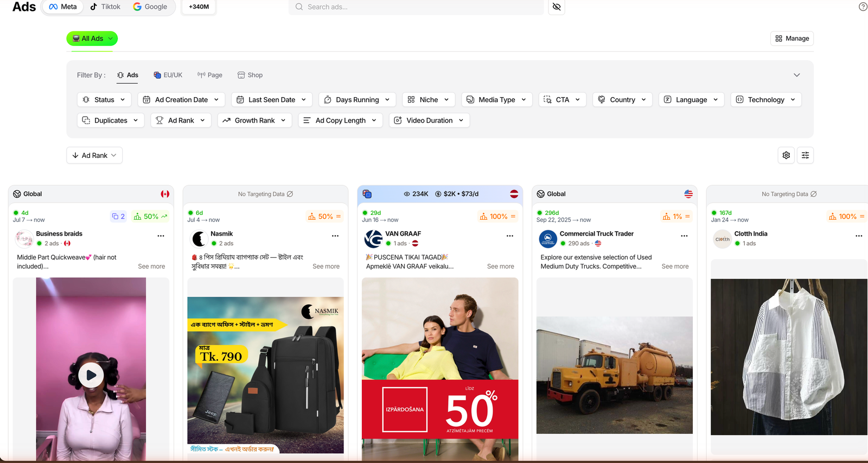Click See more on the VAN GRAAF ad
This screenshot has width=868, height=463.
coord(501,267)
